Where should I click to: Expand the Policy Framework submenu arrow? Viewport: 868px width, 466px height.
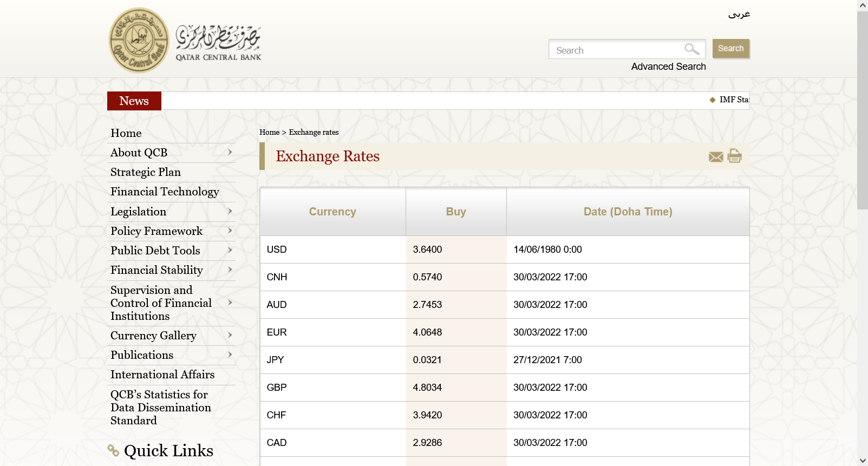point(230,231)
